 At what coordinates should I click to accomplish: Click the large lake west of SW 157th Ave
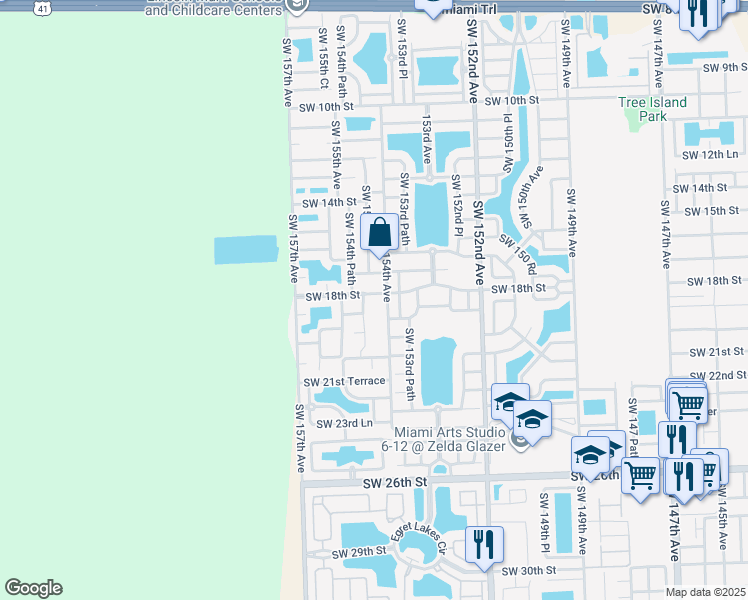pos(246,249)
